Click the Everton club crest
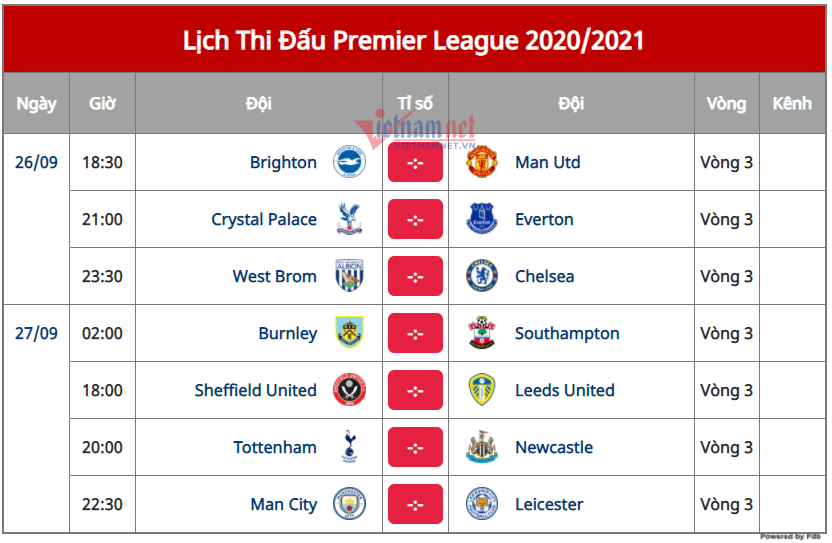The height and width of the screenshot is (543, 832). tap(482, 220)
